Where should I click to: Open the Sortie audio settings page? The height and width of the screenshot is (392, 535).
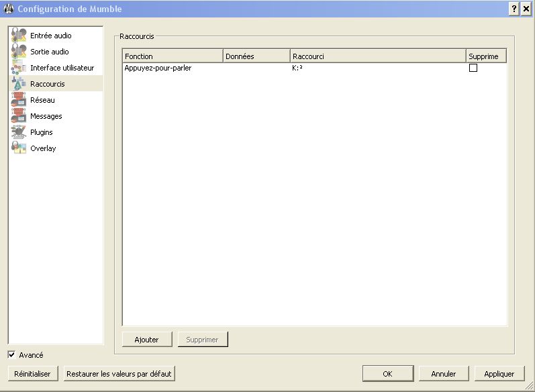tap(56, 51)
